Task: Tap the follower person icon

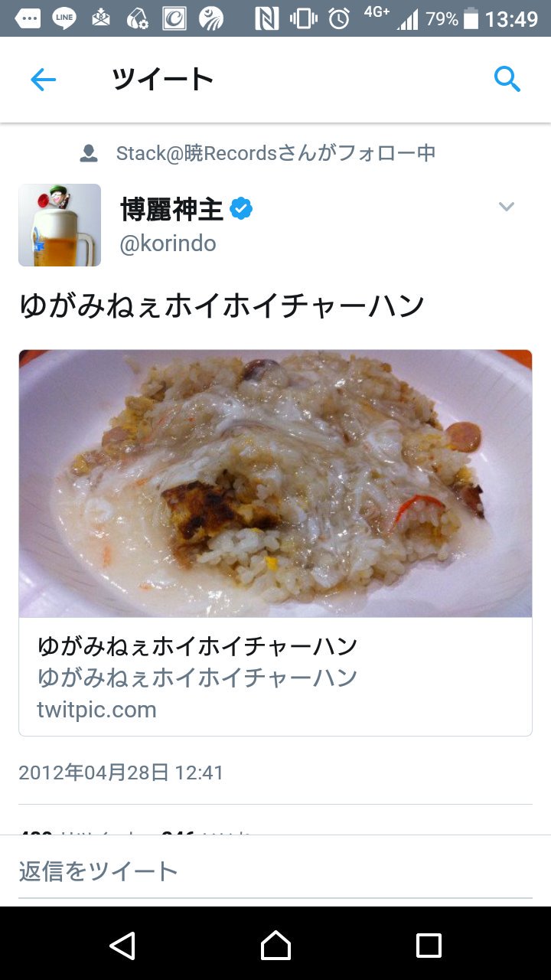Action: tap(89, 153)
